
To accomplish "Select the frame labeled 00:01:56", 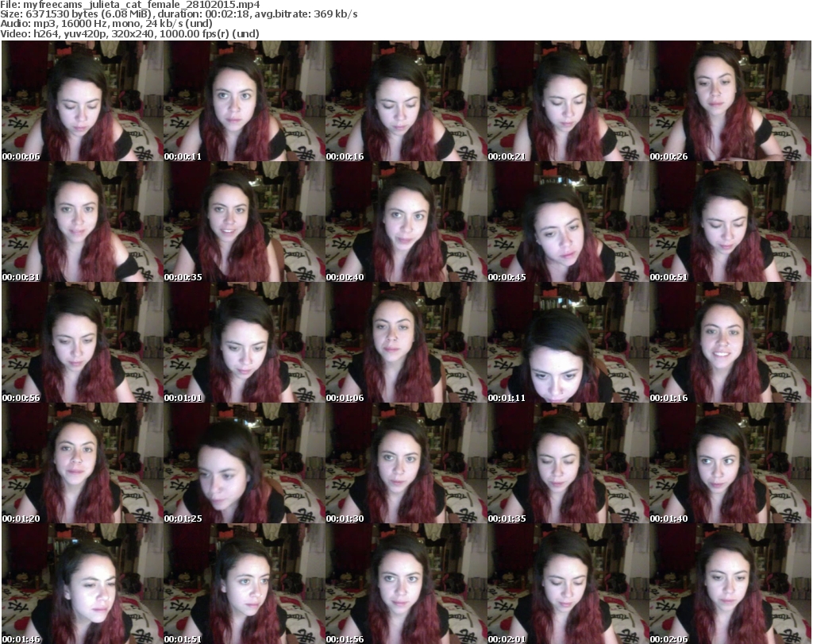I will point(406,584).
